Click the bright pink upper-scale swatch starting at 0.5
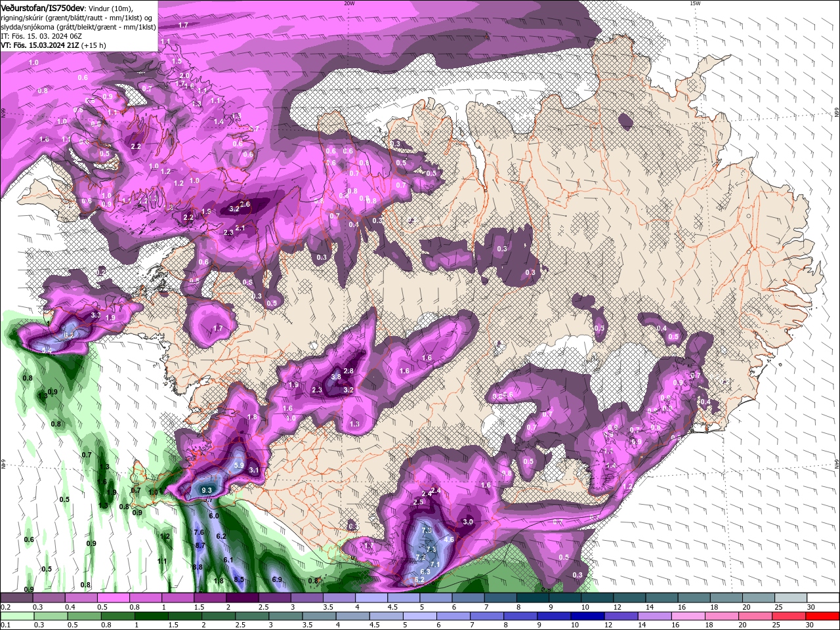 tap(113, 598)
